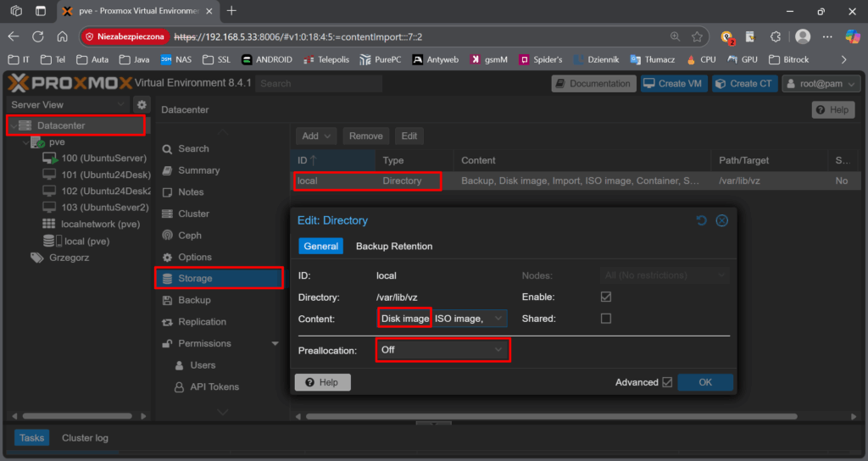Expand the Permissions submenu arrow
This screenshot has width=868, height=461.
click(275, 344)
